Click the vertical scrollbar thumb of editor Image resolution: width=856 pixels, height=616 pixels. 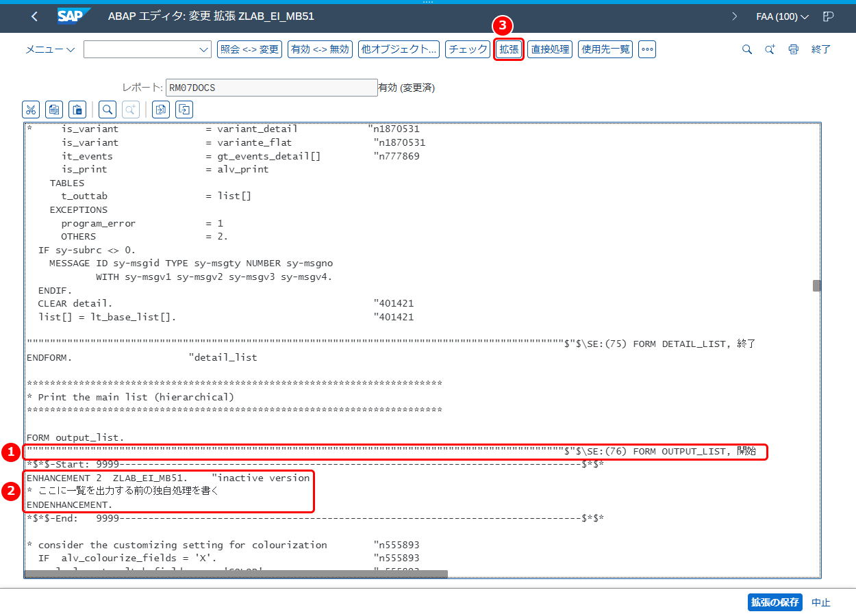click(x=816, y=285)
